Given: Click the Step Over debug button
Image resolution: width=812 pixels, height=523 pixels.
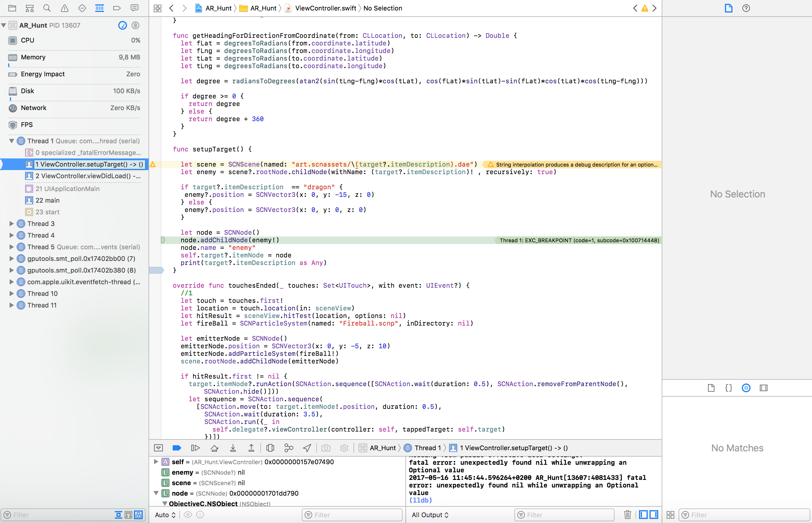Looking at the screenshot, I should (214, 448).
